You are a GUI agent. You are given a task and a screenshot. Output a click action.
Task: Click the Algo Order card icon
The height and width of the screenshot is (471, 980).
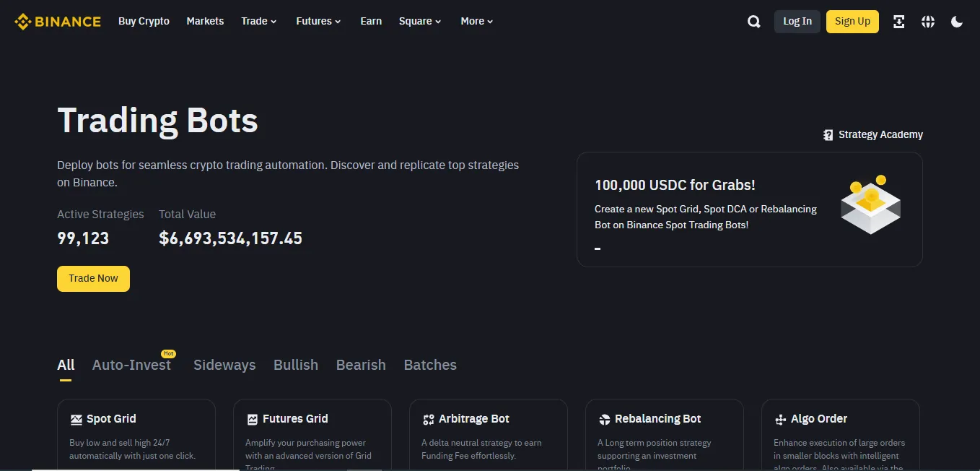tap(780, 419)
